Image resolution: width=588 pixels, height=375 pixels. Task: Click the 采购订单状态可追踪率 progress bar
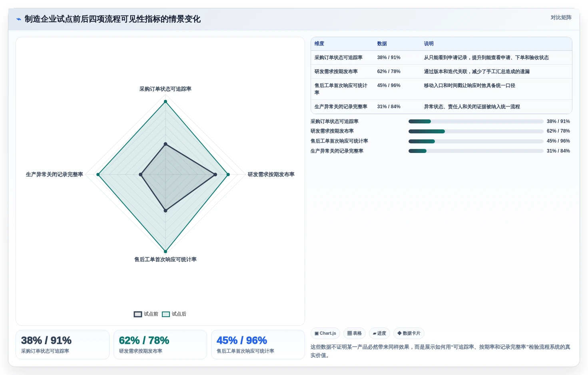(476, 121)
